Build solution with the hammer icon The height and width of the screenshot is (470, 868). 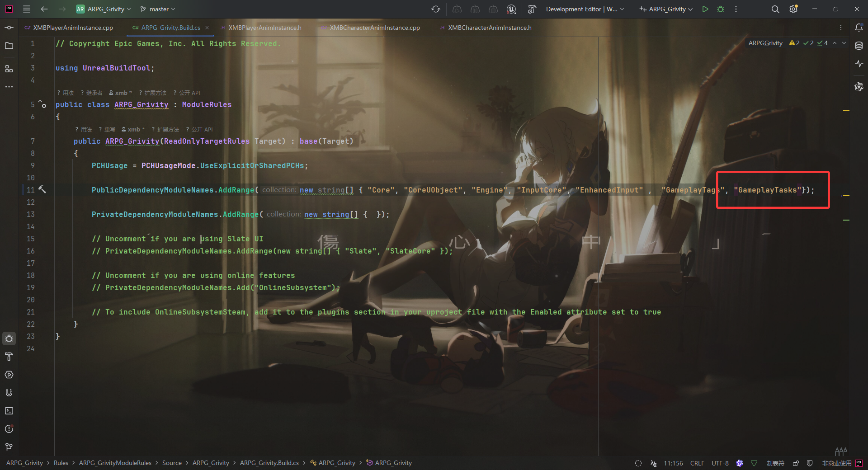532,9
